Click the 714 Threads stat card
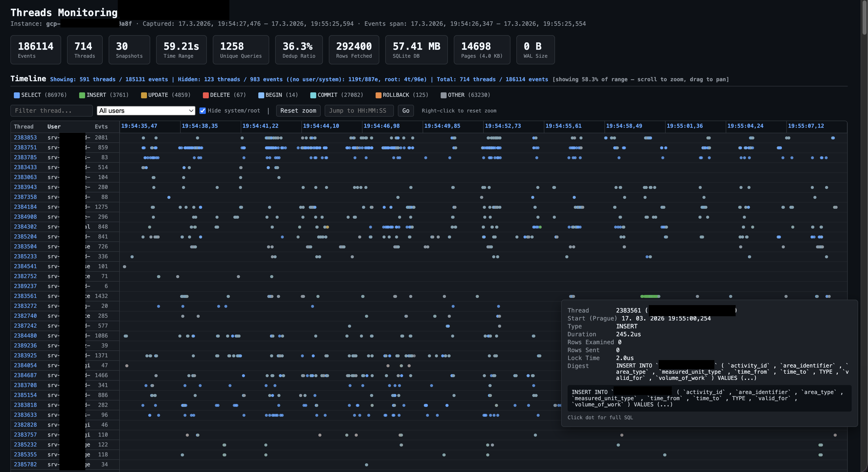Screen dimensions: 868x472 click(x=85, y=50)
